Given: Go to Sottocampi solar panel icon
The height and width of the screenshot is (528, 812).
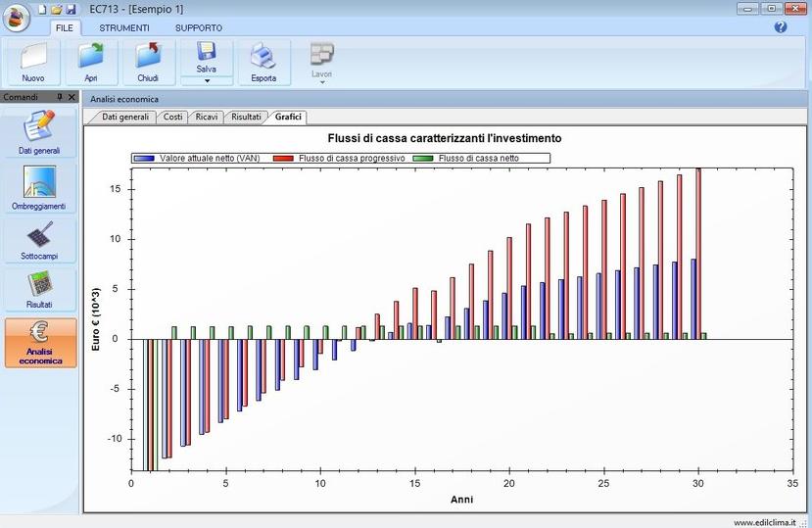Looking at the screenshot, I should pyautogui.click(x=39, y=240).
